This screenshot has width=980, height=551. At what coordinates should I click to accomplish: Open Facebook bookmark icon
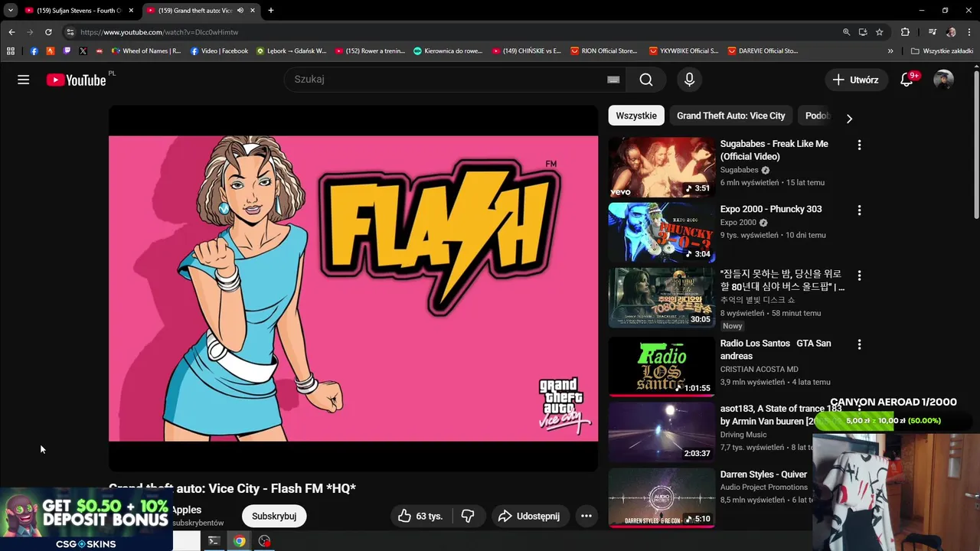point(34,51)
